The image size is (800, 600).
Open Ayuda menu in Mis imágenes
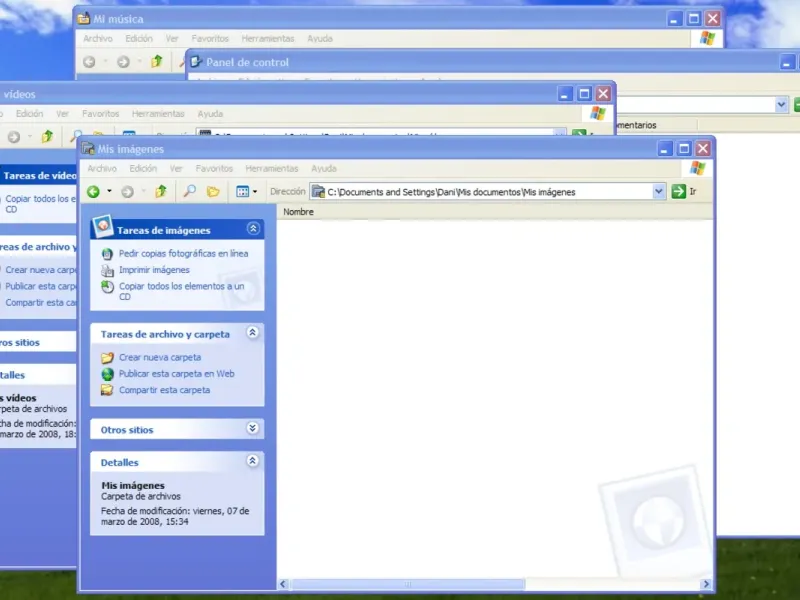pos(324,168)
